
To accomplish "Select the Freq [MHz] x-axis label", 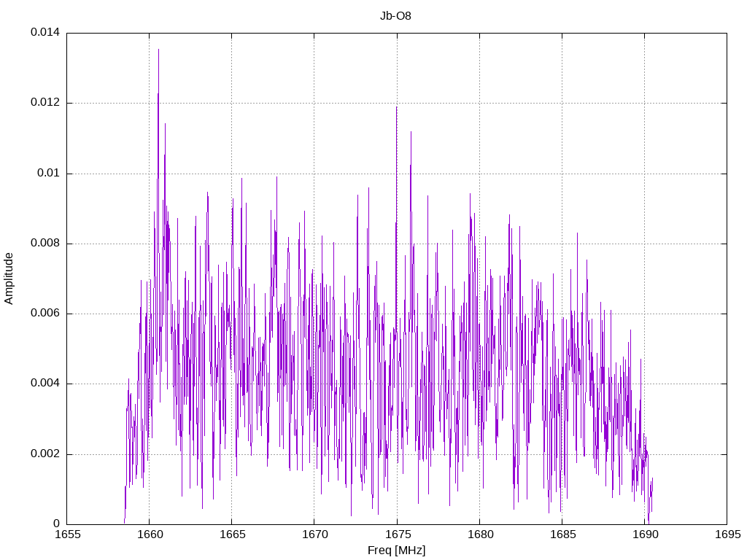I will (x=396, y=551).
